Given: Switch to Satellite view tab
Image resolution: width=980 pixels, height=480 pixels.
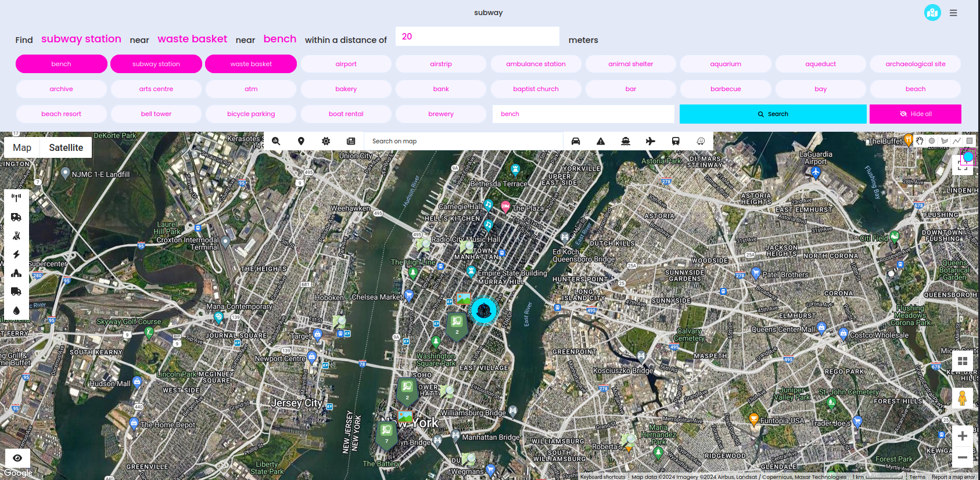Looking at the screenshot, I should 66,147.
